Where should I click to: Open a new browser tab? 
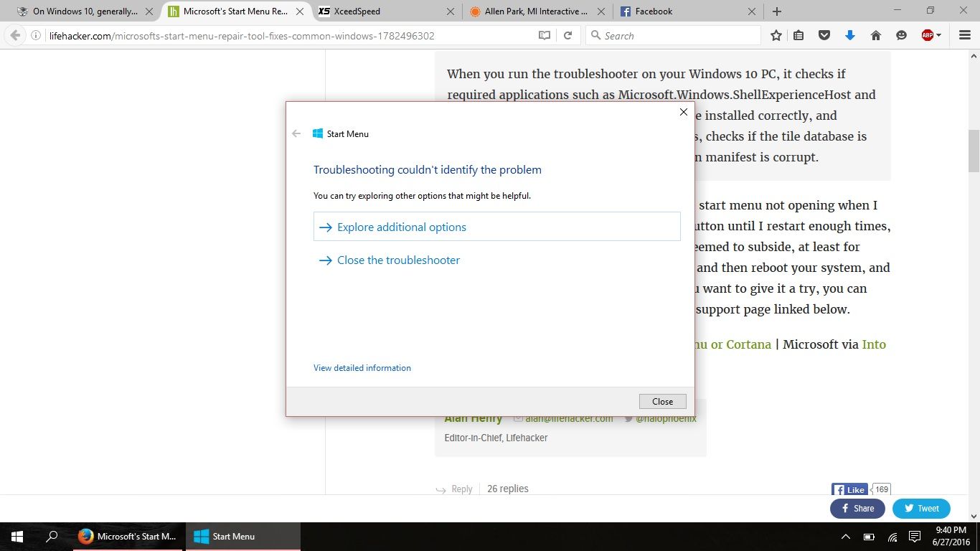[777, 11]
